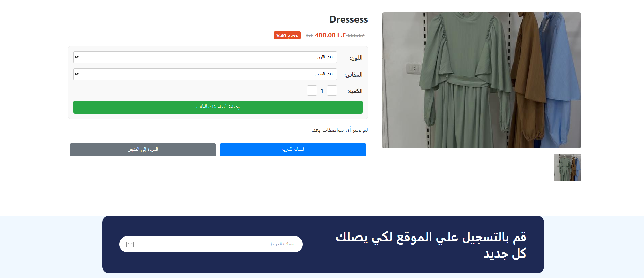Viewport: 644px width, 278px height.
Task: Click the quantity value 1
Action: (x=322, y=91)
